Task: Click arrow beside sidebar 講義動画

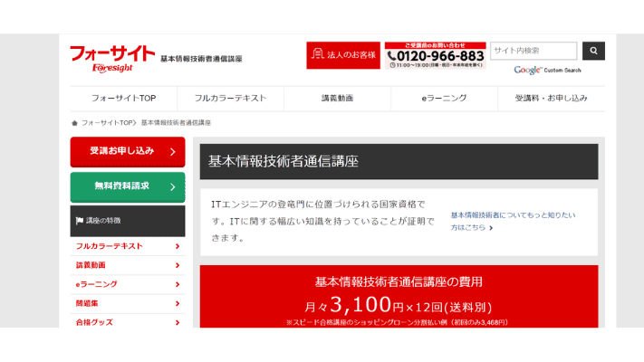Action: (x=178, y=265)
